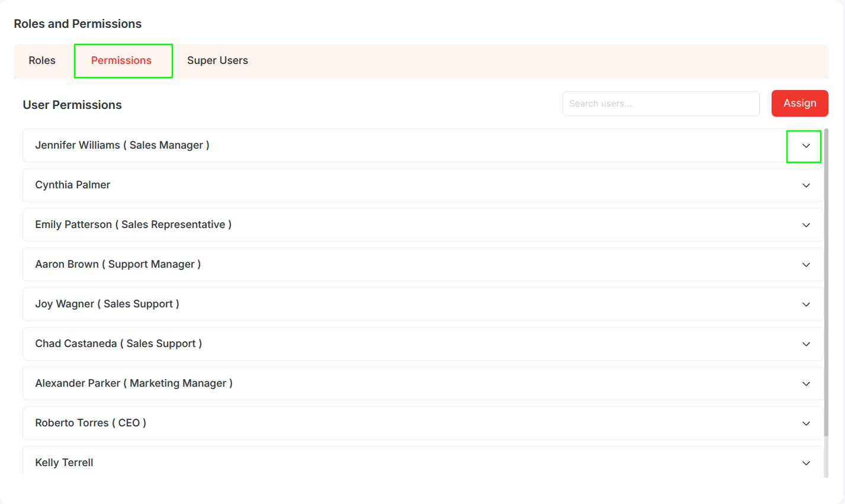The image size is (845, 504).
Task: Open the Super Users tab
Action: 217,60
